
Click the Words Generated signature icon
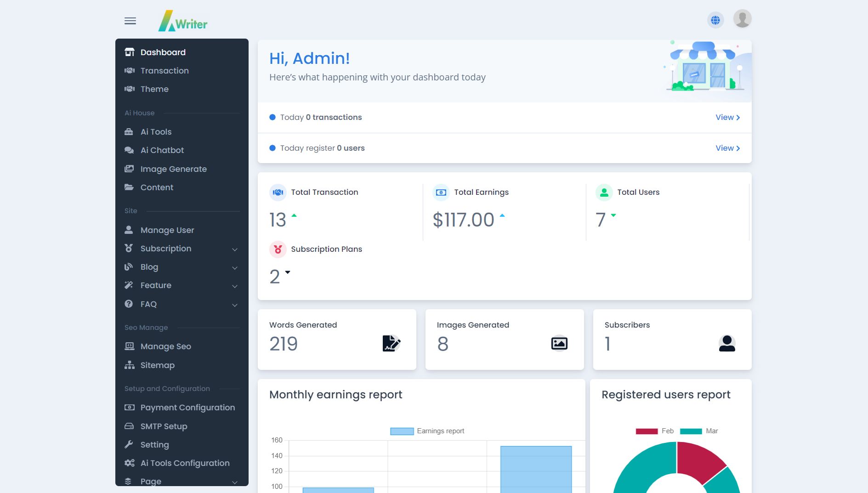click(391, 343)
